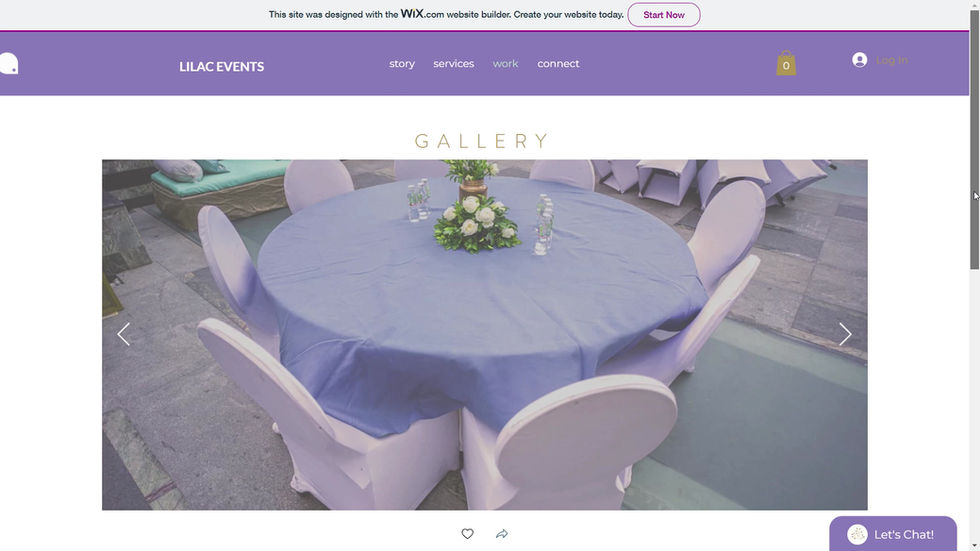Viewport: 980px width, 551px height.
Task: Click the round table gallery photo
Action: (x=484, y=335)
